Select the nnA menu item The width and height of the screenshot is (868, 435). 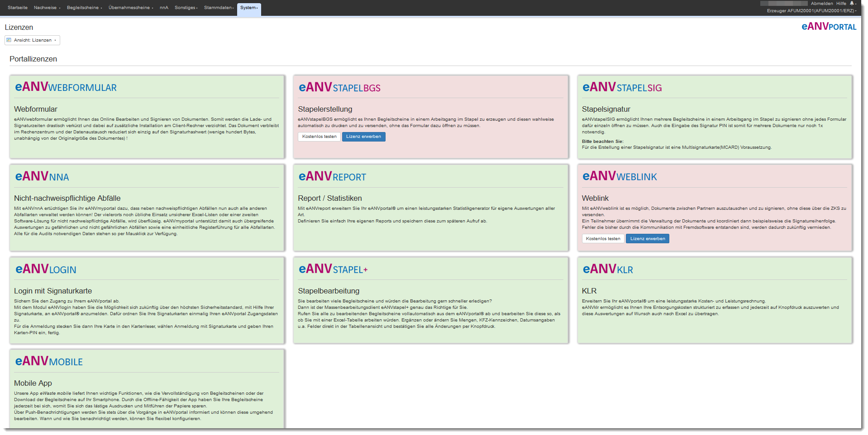pyautogui.click(x=164, y=8)
